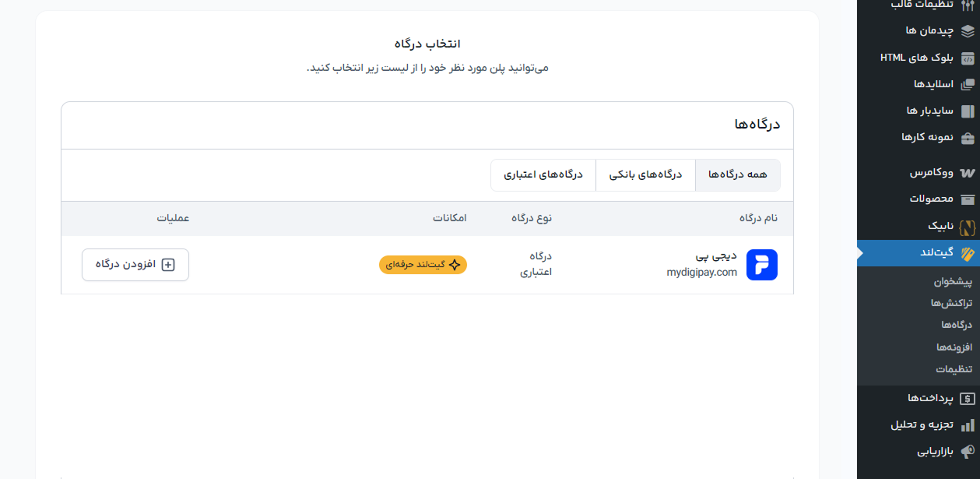The height and width of the screenshot is (479, 980).
Task: Open the درگاه‌های بانکی tab
Action: click(646, 174)
